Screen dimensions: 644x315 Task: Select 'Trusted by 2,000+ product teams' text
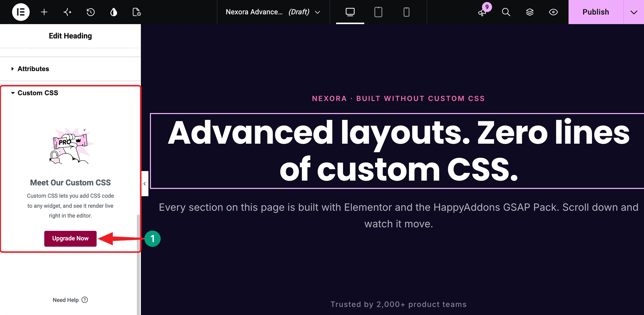[x=398, y=304]
